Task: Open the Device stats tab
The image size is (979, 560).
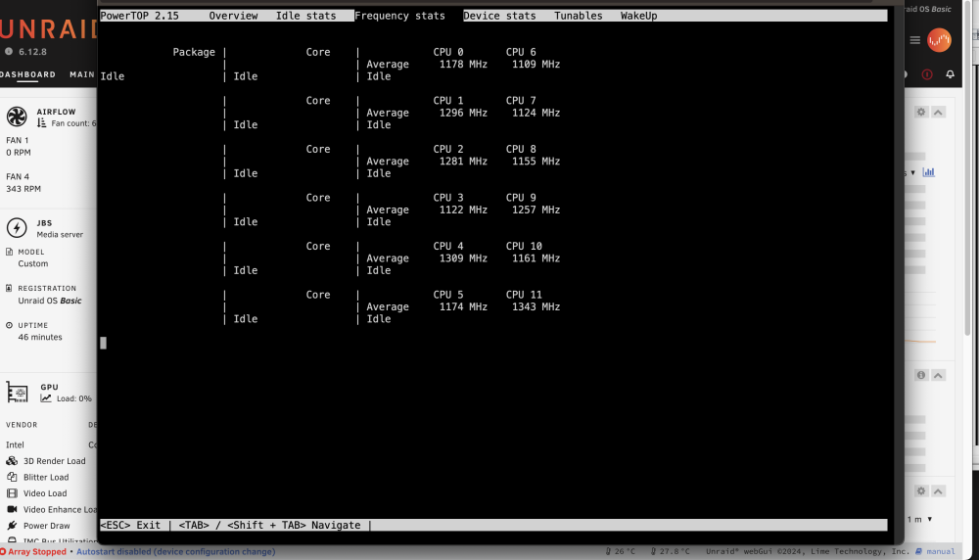Action: [x=499, y=16]
